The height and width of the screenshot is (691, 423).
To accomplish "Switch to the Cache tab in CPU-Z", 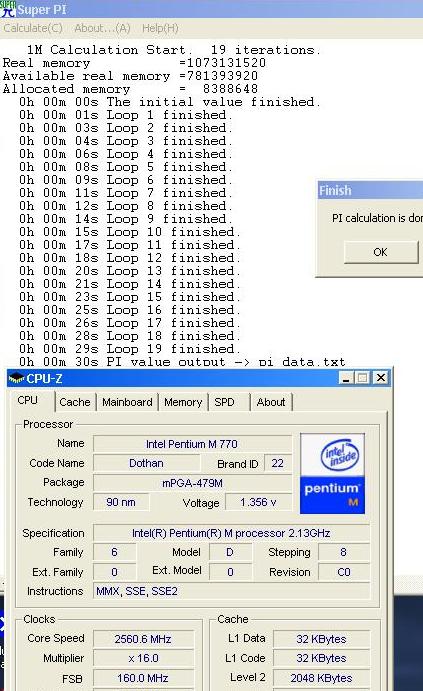I will coord(74,402).
